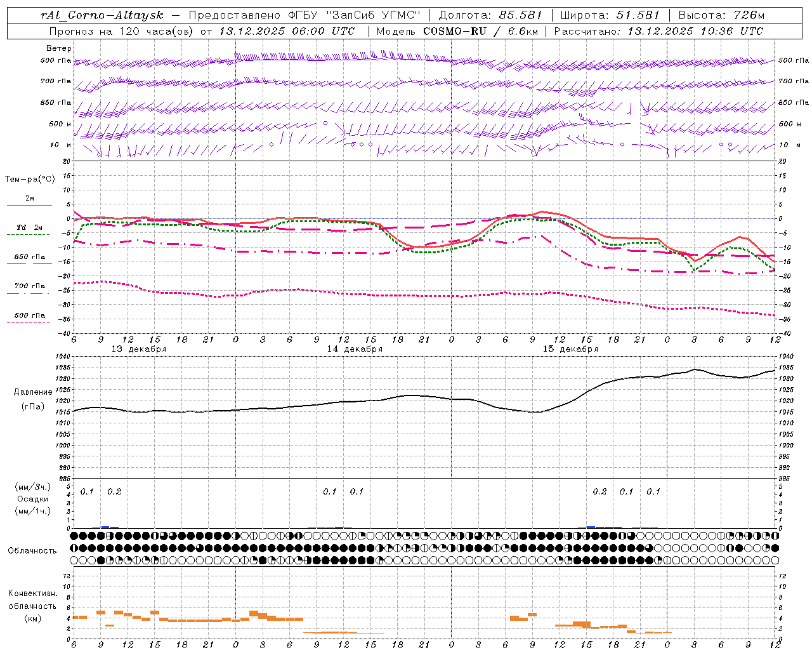This screenshot has height=650, width=812.
Task: Click the Ветер panel label
Action: 59,48
